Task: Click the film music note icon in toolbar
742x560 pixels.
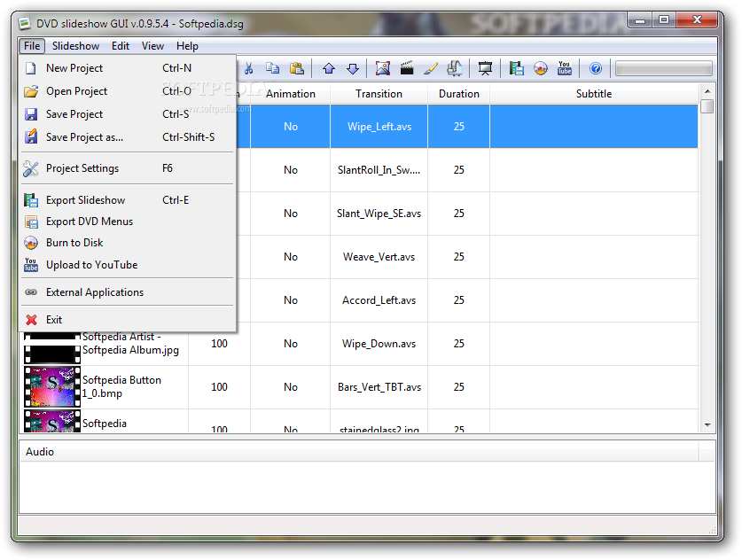Action: click(454, 68)
